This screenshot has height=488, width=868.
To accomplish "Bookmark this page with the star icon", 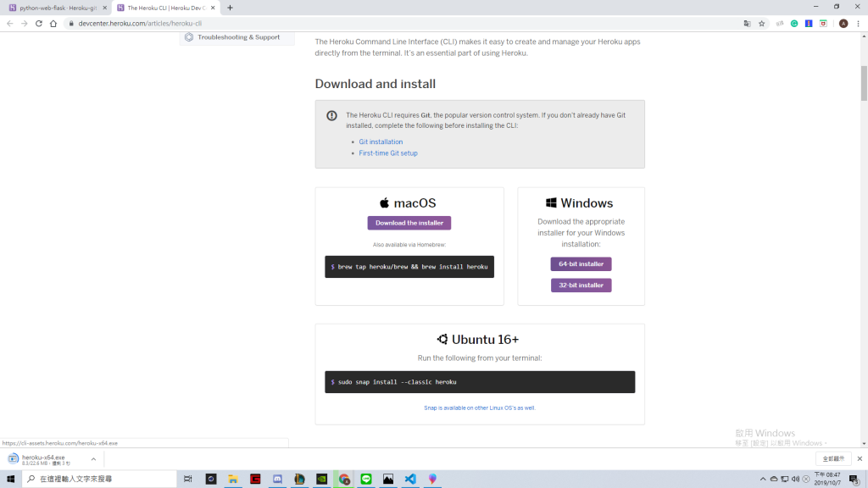I will point(762,23).
